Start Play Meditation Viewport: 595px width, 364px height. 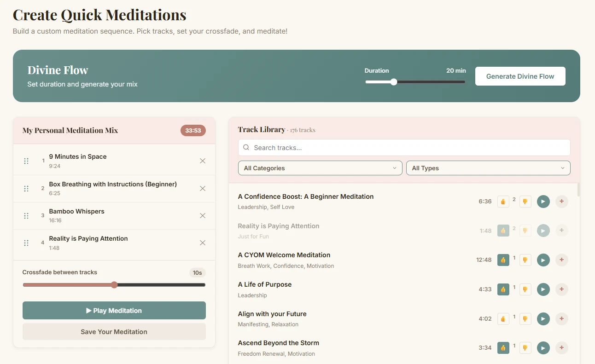(114, 311)
